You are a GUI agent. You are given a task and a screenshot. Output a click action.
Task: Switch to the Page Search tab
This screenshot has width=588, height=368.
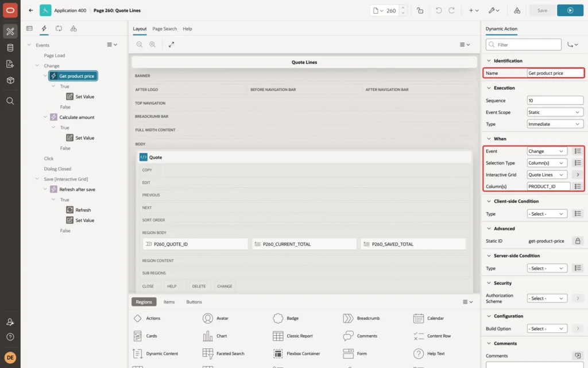click(164, 29)
